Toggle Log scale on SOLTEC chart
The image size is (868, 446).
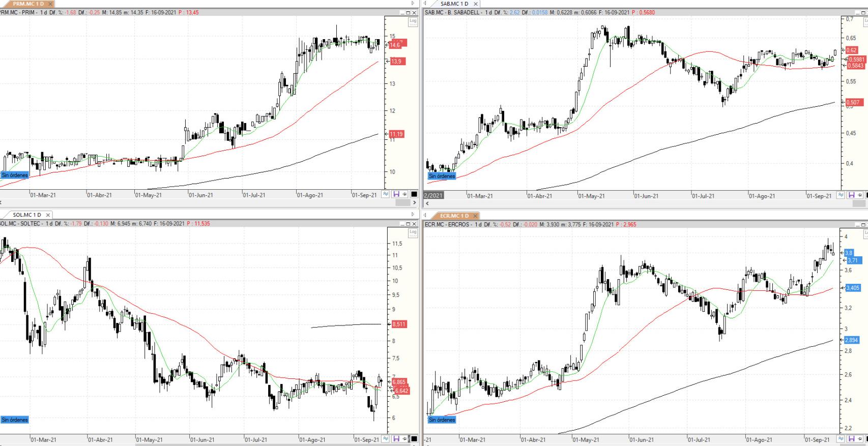(x=413, y=232)
